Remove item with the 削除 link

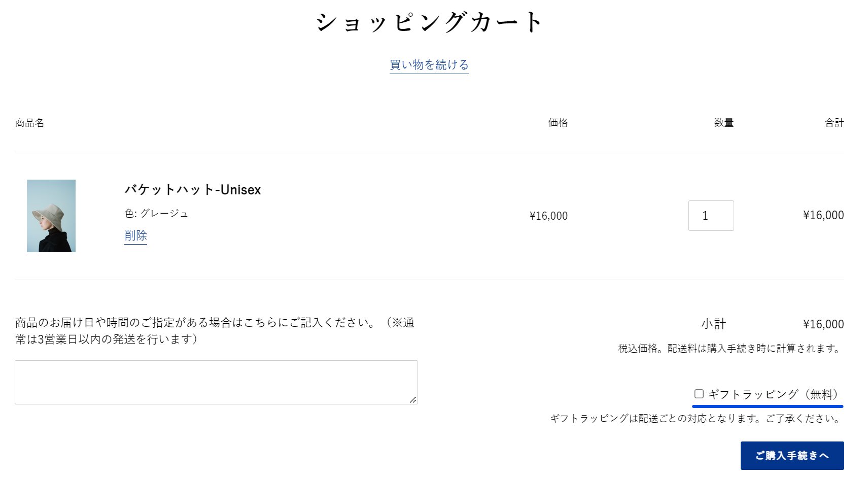click(x=135, y=235)
